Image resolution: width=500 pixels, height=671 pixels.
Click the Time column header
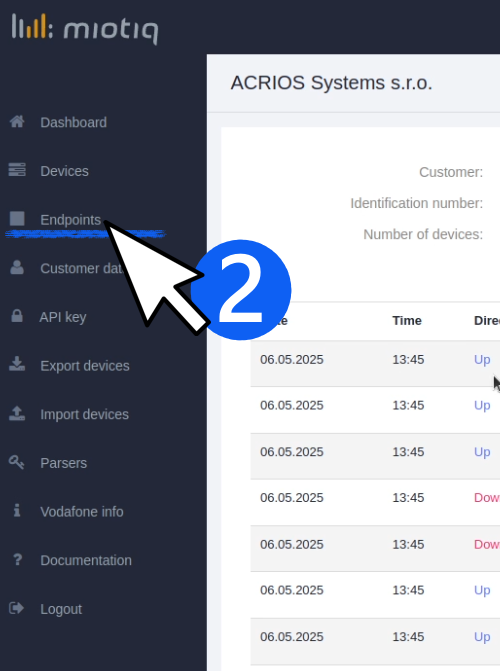tap(407, 321)
